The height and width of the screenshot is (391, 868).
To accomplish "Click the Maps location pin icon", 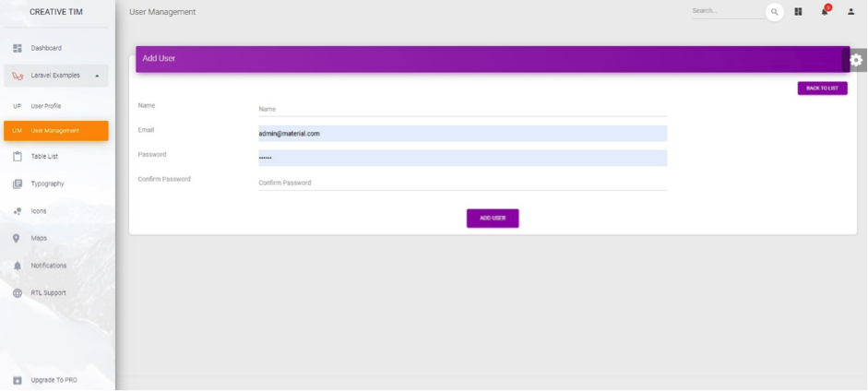I will point(17,238).
